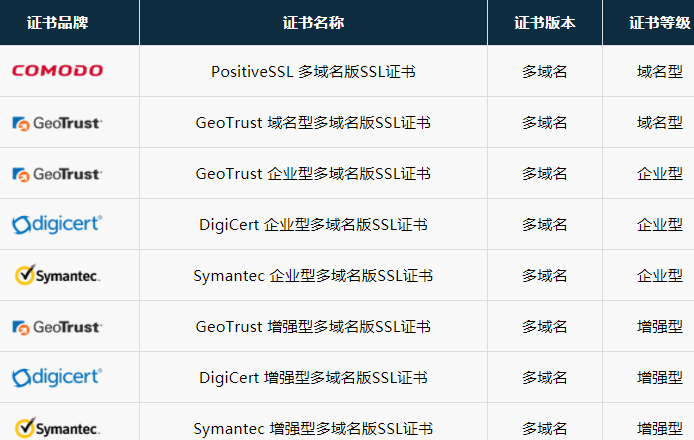
Task: Click 多域名 in DigiCert 企业型 row
Action: click(x=545, y=224)
